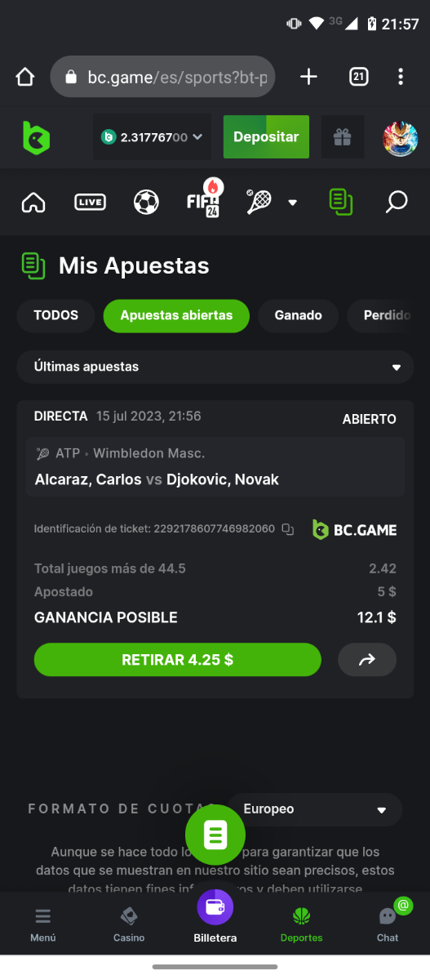
Task: Open the sports search magnifier
Action: click(x=397, y=202)
